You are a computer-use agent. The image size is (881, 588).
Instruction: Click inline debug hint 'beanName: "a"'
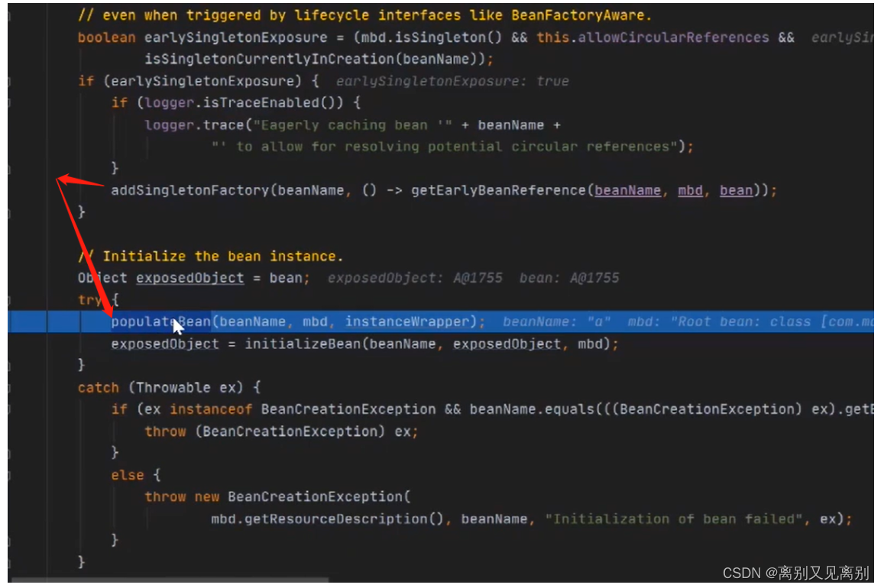pyautogui.click(x=556, y=321)
